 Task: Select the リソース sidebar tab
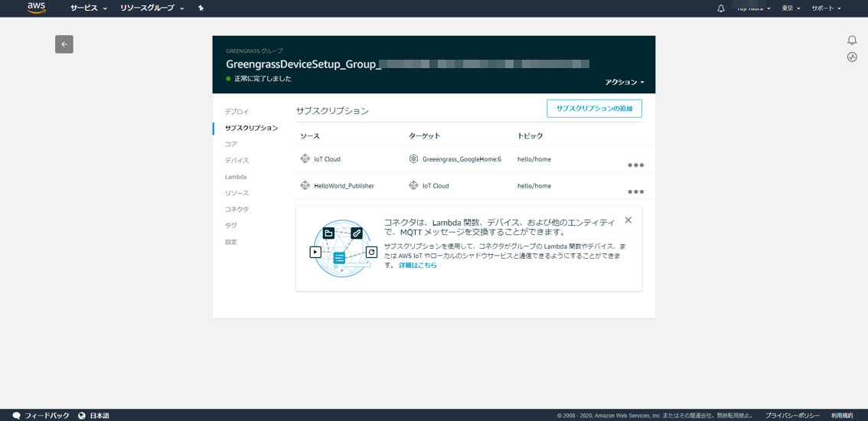click(x=237, y=194)
